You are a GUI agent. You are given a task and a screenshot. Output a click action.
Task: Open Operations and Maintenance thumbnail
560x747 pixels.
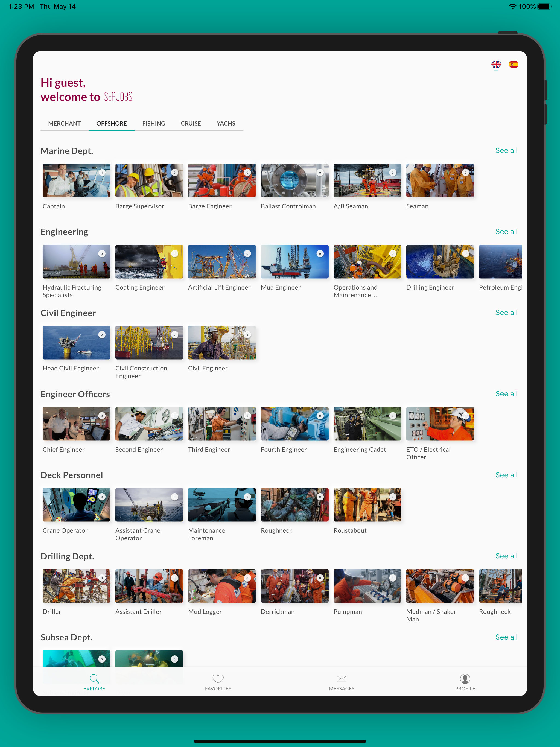tap(367, 261)
